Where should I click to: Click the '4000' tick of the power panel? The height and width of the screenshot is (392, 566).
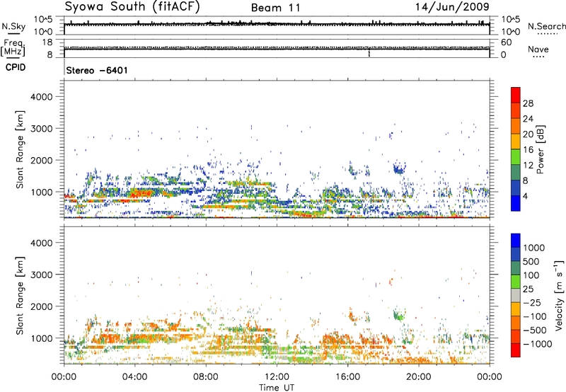pyautogui.click(x=41, y=97)
